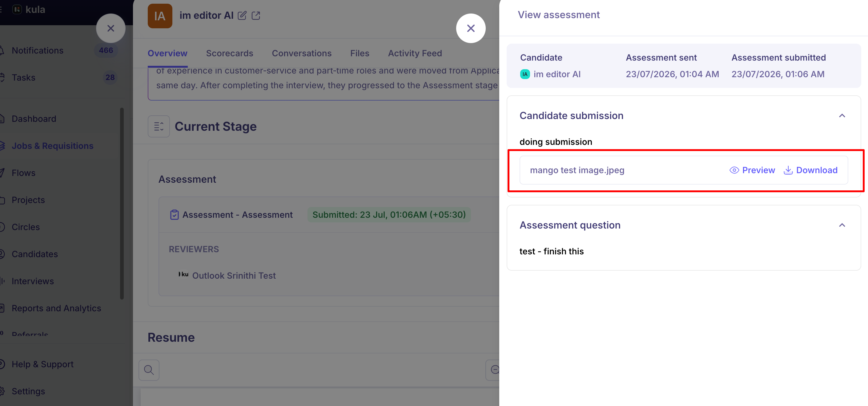Open Projects section
868x406 pixels.
pos(28,200)
